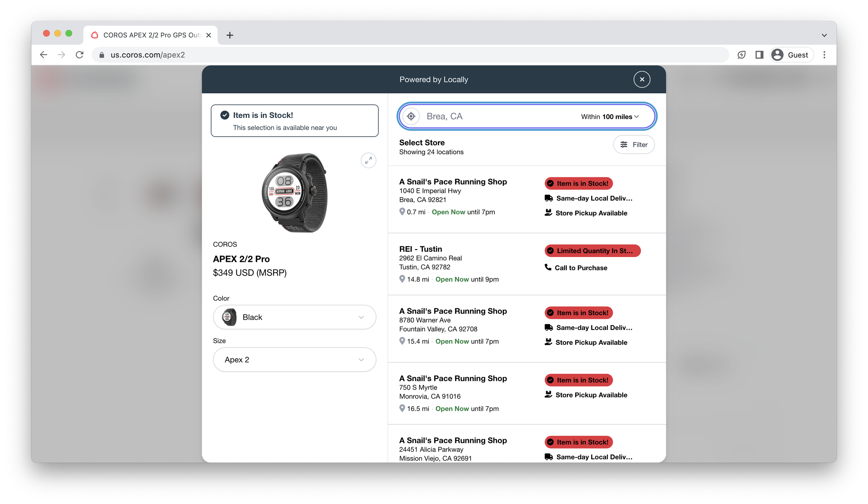This screenshot has height=504, width=868.
Task: Click the delivery truck icon for the Brea store
Action: coord(549,198)
